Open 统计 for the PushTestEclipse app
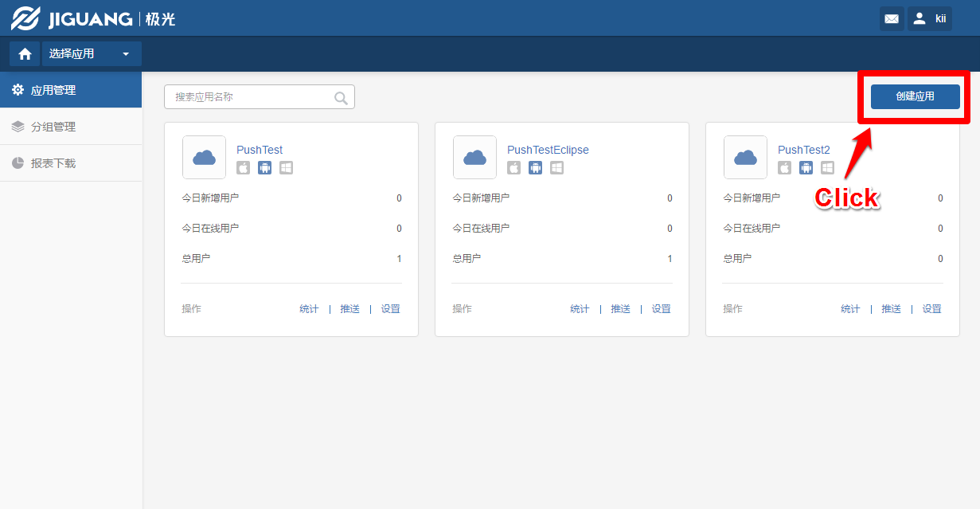This screenshot has height=509, width=980. pyautogui.click(x=580, y=309)
